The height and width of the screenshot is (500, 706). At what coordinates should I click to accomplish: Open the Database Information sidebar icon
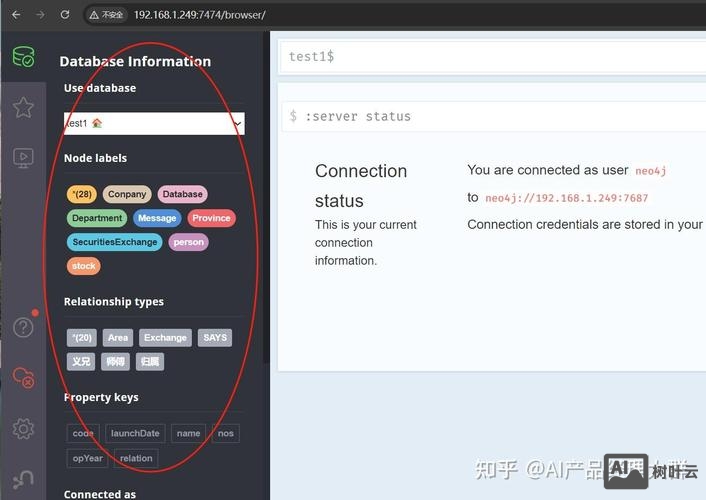point(23,57)
